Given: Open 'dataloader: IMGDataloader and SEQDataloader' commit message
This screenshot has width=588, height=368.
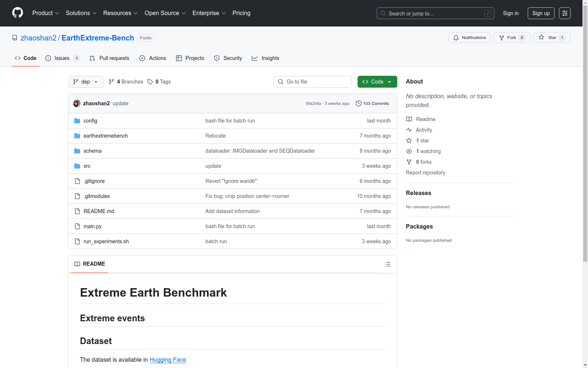Looking at the screenshot, I should pos(260,151).
